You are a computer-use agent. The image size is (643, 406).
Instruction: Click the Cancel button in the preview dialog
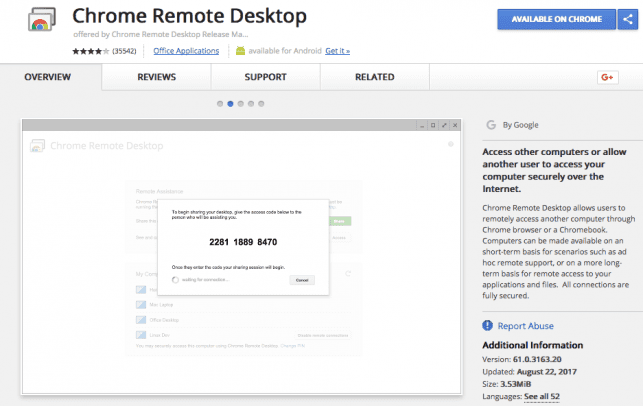click(302, 280)
